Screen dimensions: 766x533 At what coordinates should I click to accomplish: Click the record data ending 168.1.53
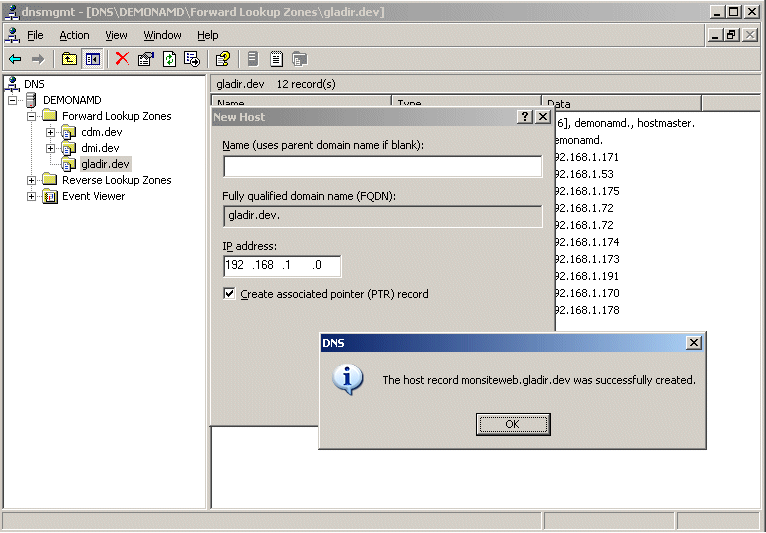point(584,174)
